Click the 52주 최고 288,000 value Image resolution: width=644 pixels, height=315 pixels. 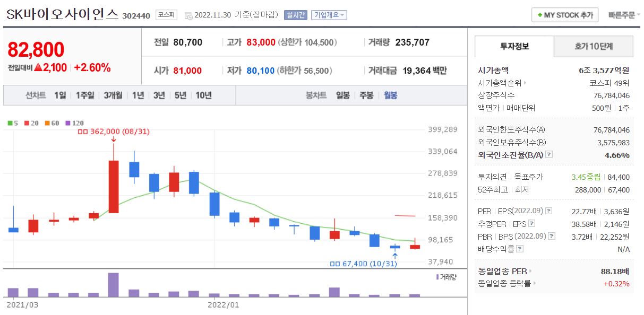(x=588, y=190)
